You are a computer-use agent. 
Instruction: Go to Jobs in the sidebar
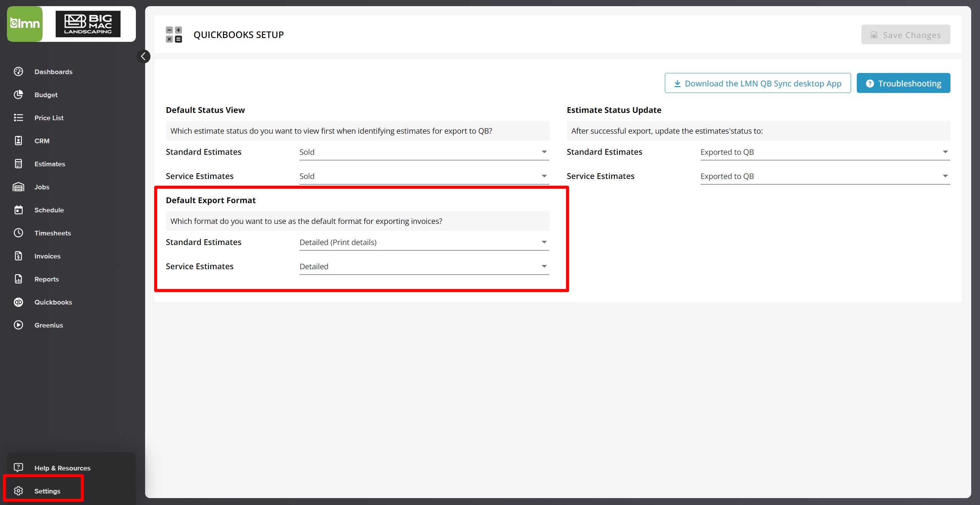42,187
